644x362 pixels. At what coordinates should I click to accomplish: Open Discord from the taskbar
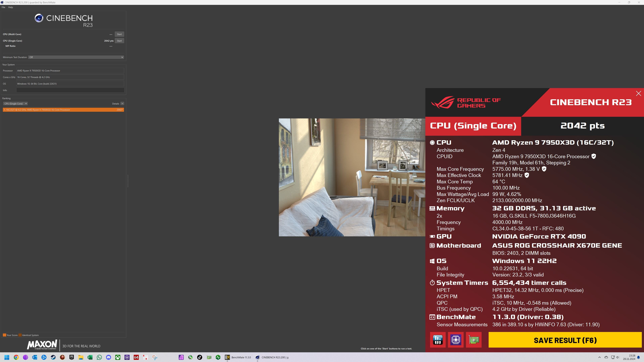[x=109, y=357]
